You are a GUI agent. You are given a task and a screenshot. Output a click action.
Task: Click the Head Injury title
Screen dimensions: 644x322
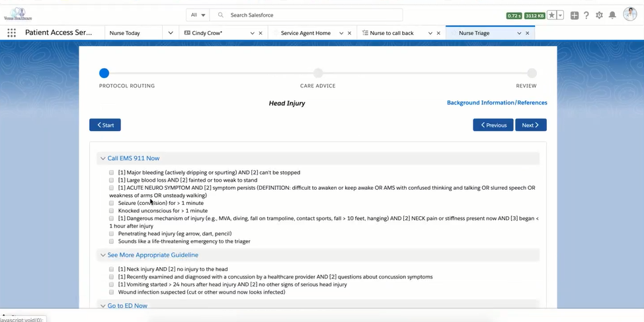[x=287, y=103]
